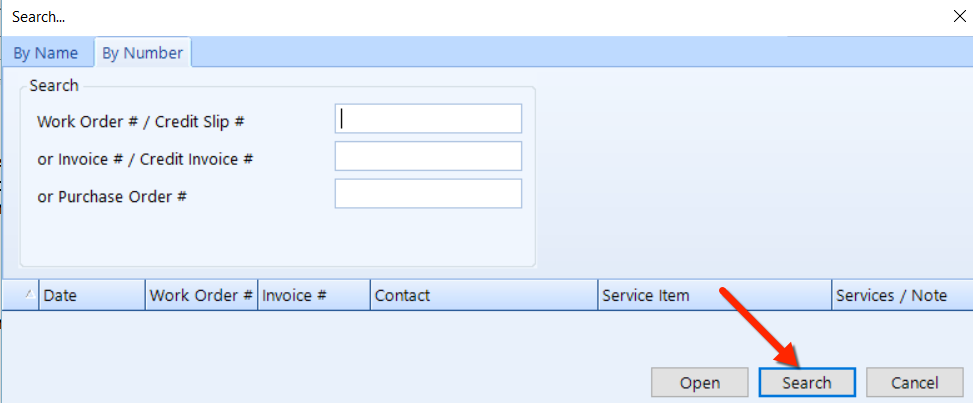Click the 'or Purchase Order #' label
The image size is (973, 403).
(112, 196)
